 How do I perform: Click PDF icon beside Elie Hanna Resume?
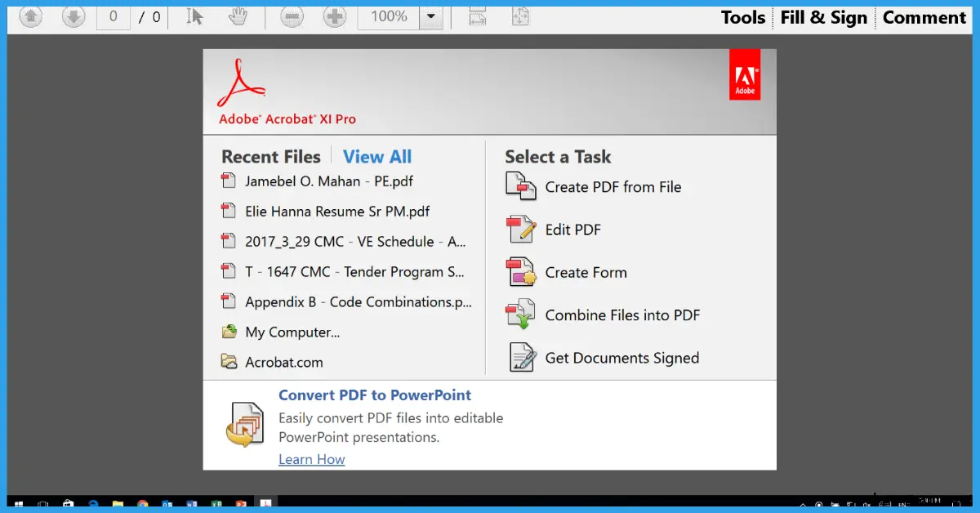click(x=229, y=211)
